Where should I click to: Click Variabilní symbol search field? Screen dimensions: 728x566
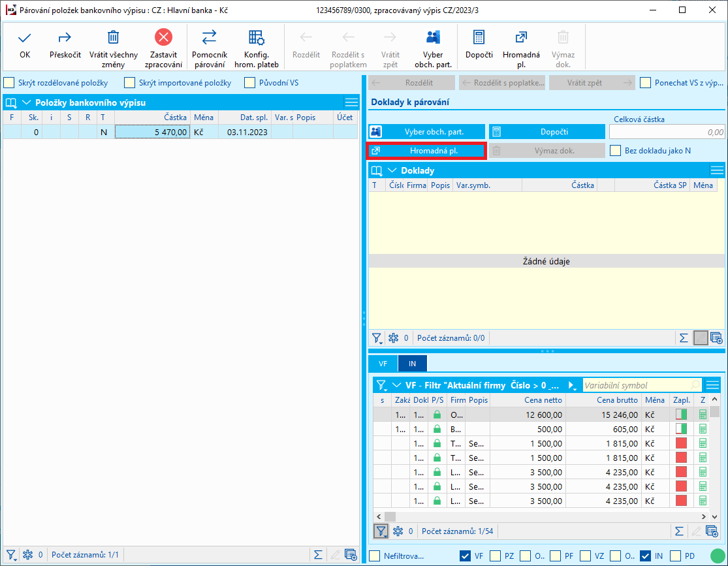642,385
